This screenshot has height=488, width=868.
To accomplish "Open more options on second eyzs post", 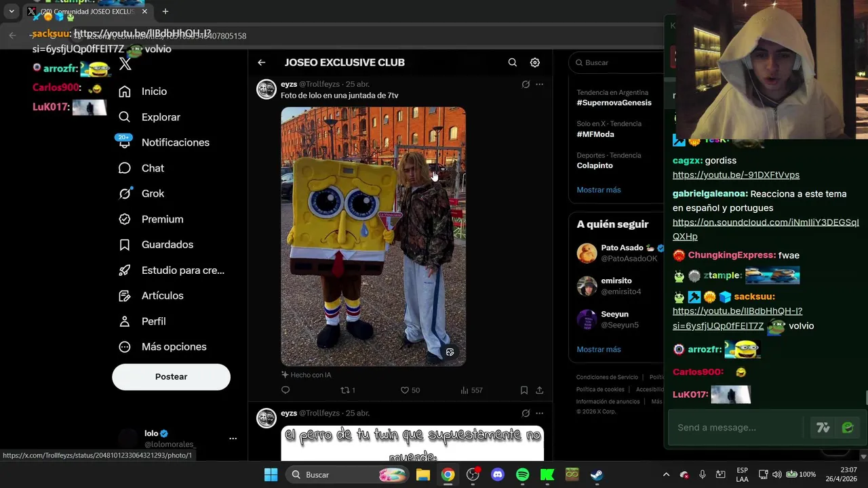I will click(x=540, y=413).
